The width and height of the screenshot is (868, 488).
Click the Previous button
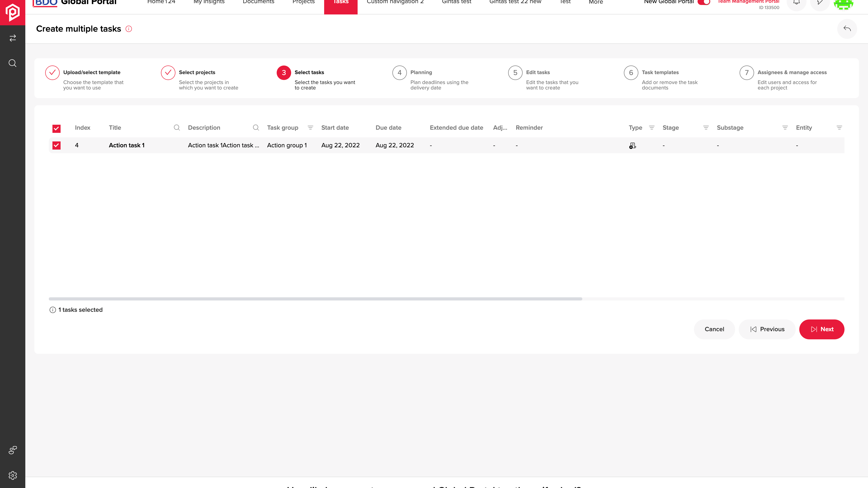[767, 329]
